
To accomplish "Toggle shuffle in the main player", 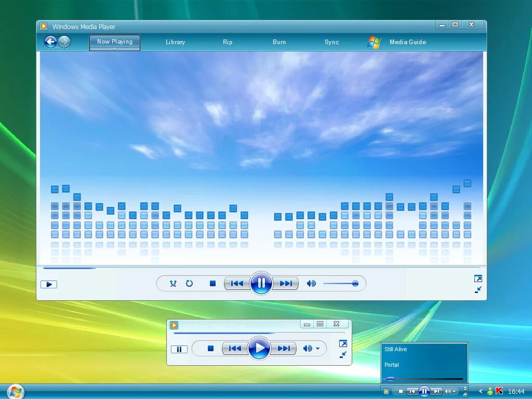I will pyautogui.click(x=173, y=283).
